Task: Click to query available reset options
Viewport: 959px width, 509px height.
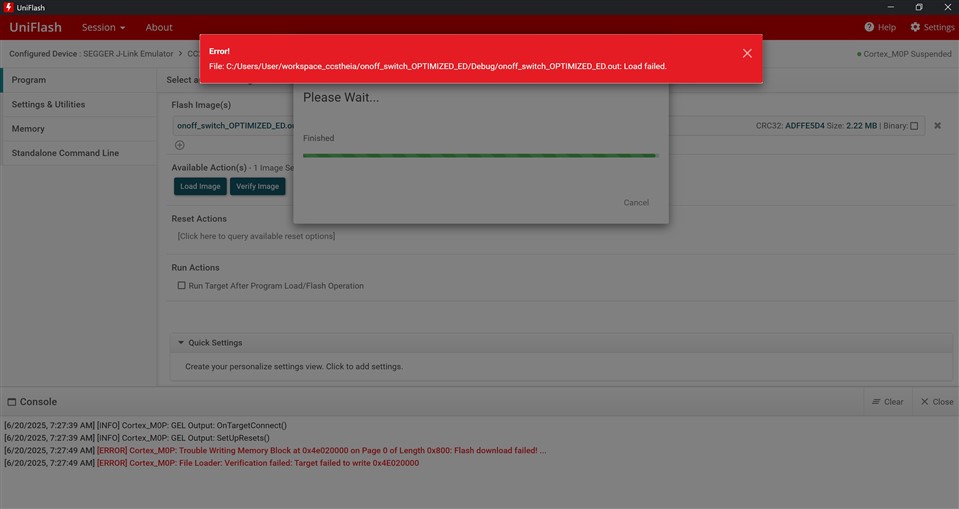Action: click(256, 236)
